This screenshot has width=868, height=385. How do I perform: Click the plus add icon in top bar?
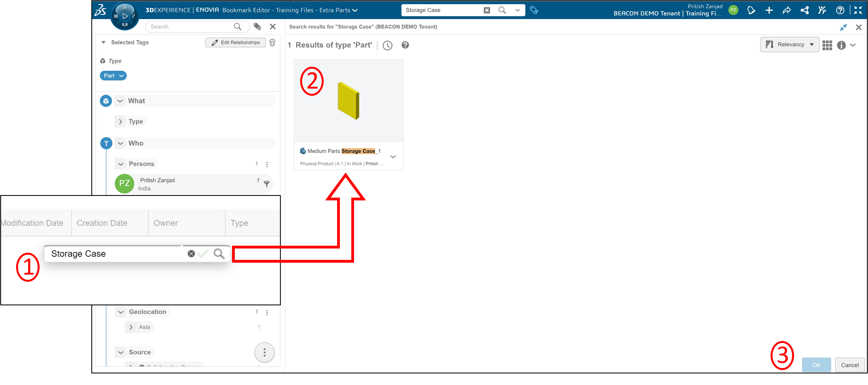point(769,11)
